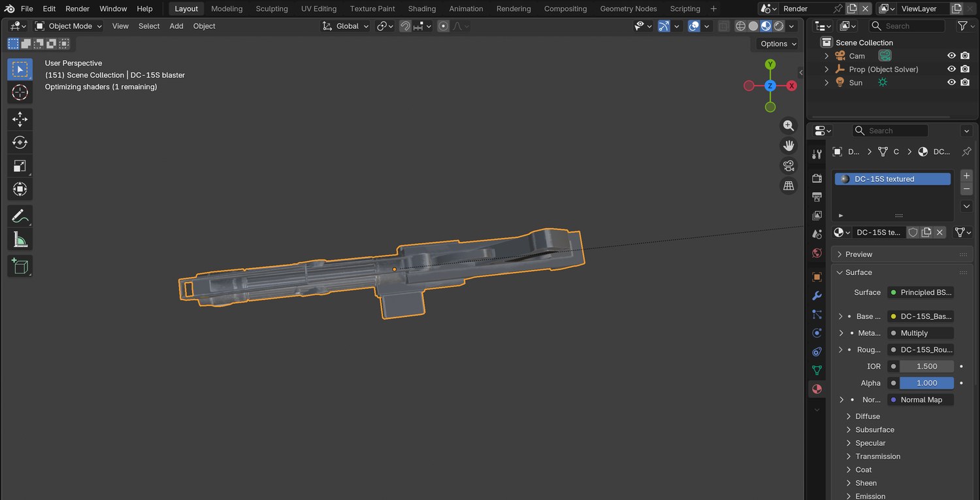The width and height of the screenshot is (980, 500).
Task: Select the Add Cube tool
Action: [20, 266]
